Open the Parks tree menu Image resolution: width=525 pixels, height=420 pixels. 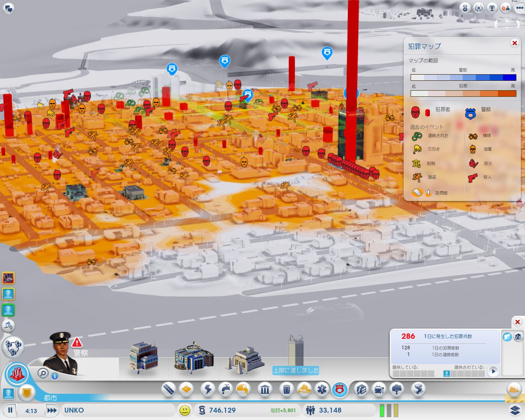(x=397, y=389)
